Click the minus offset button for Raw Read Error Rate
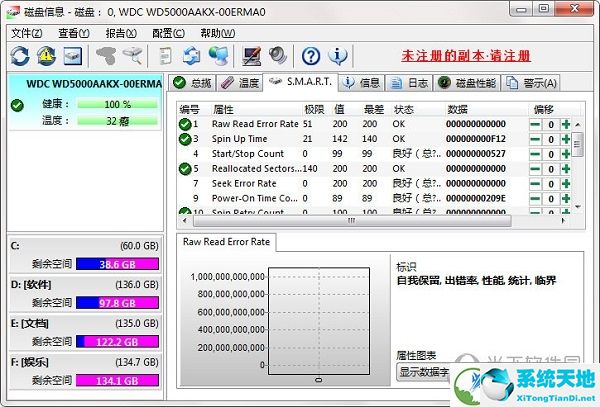Screen dimensions: 600x407 (x=535, y=124)
